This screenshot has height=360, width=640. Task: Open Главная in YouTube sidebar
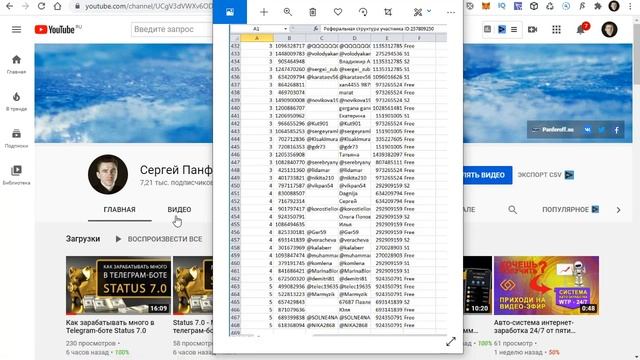click(x=16, y=64)
